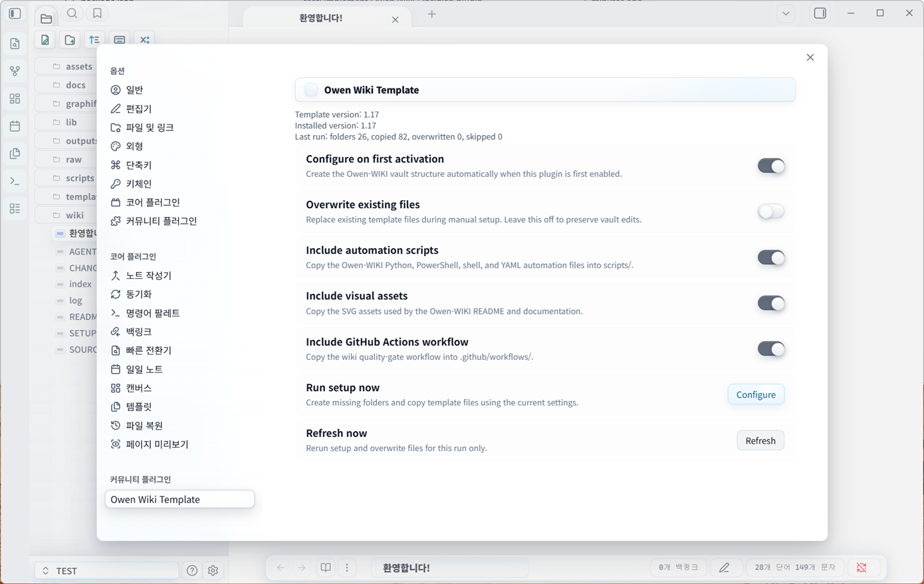Toggle the right sidebar icon
Screen dimensions: 924x584
click(820, 13)
